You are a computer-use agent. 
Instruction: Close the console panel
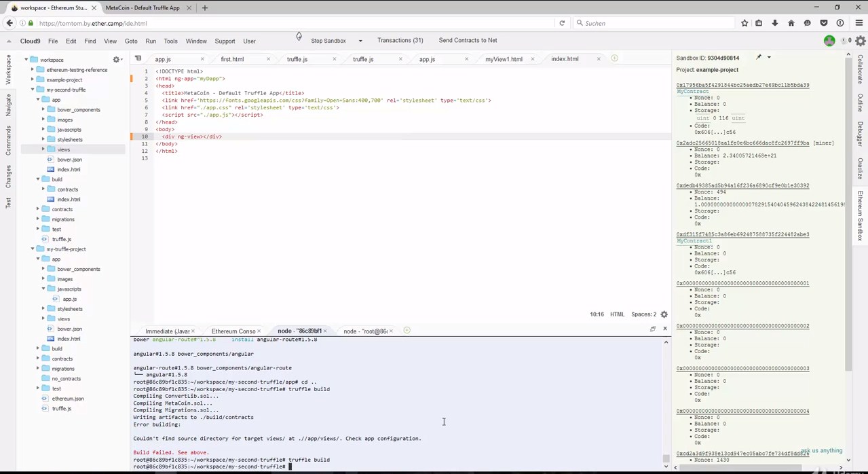pyautogui.click(x=664, y=329)
